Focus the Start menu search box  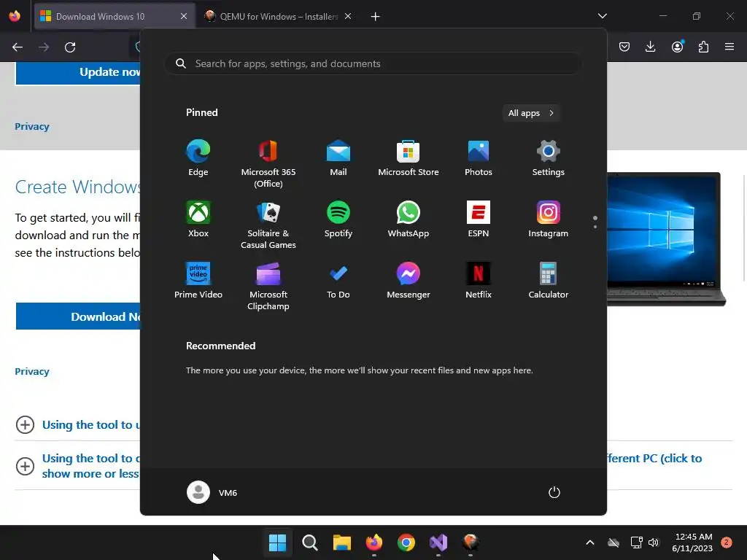click(373, 63)
